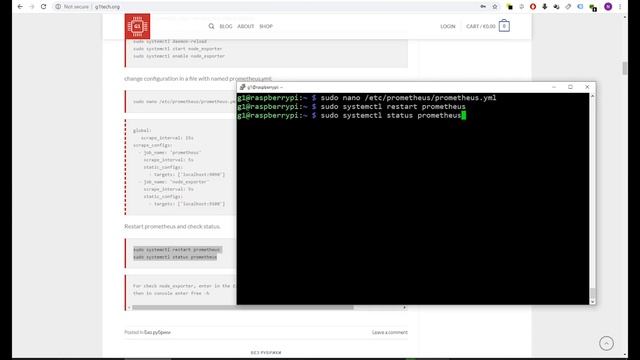This screenshot has width=640, height=360.
Task: Close the raspberrypi terminal window
Action: (x=587, y=87)
